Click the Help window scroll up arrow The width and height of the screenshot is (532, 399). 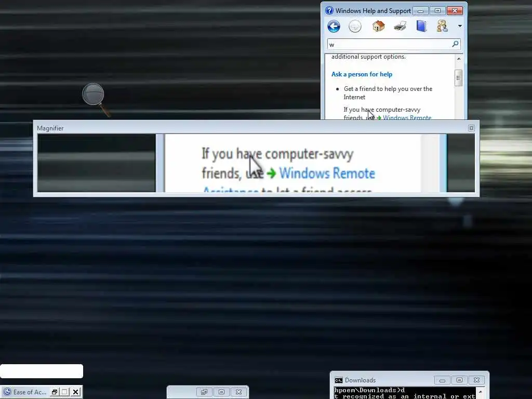(x=459, y=59)
